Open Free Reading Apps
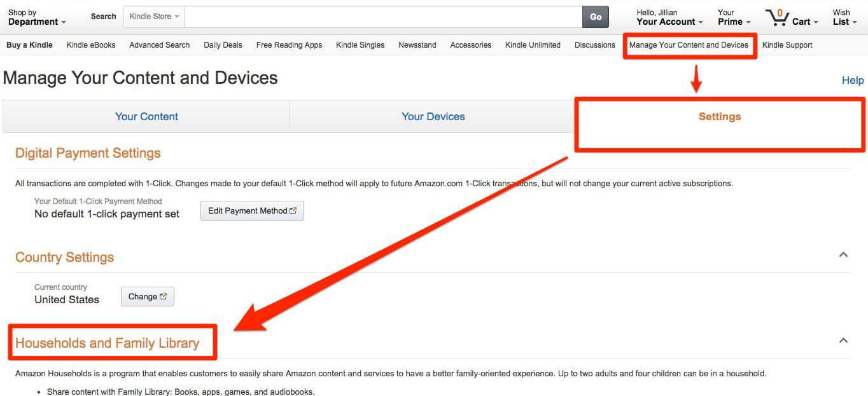The width and height of the screenshot is (868, 396). coord(289,45)
